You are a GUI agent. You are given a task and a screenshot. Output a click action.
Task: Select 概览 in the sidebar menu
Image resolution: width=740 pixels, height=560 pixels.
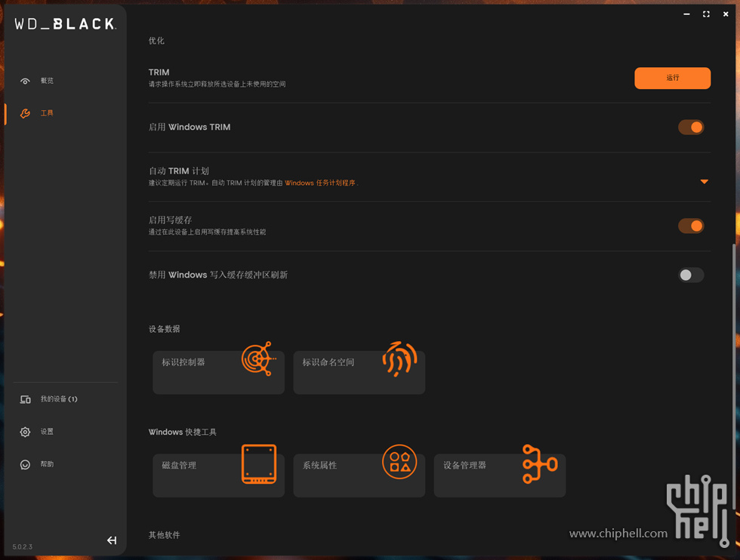(x=47, y=81)
